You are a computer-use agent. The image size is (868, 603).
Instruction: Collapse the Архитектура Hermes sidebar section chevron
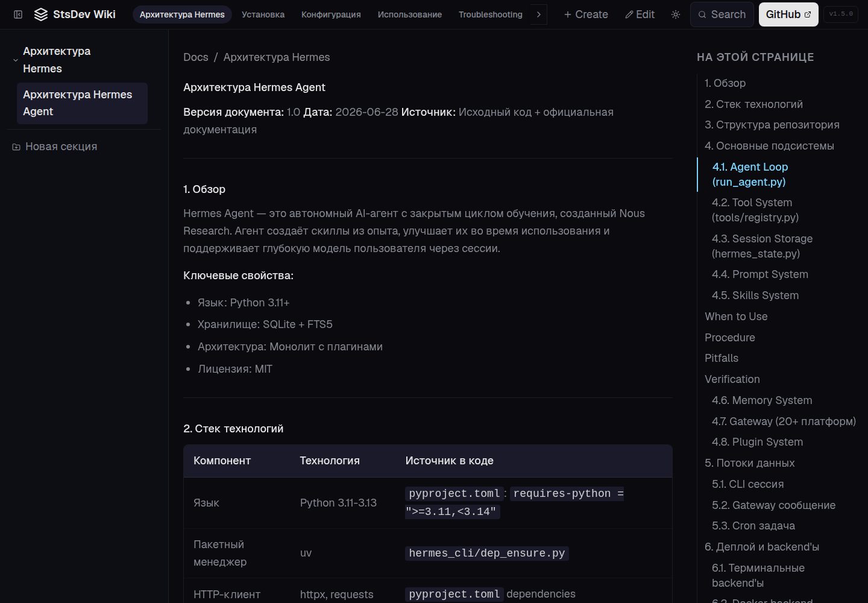pos(16,60)
